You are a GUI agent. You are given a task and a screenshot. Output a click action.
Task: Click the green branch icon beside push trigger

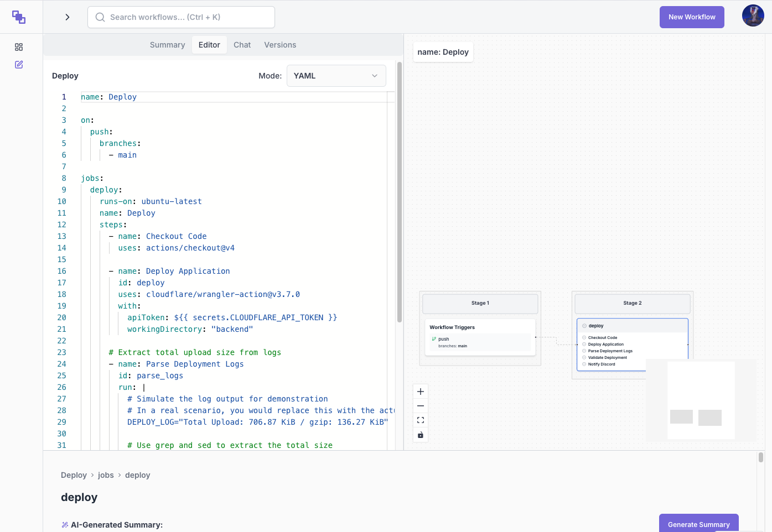pos(434,338)
